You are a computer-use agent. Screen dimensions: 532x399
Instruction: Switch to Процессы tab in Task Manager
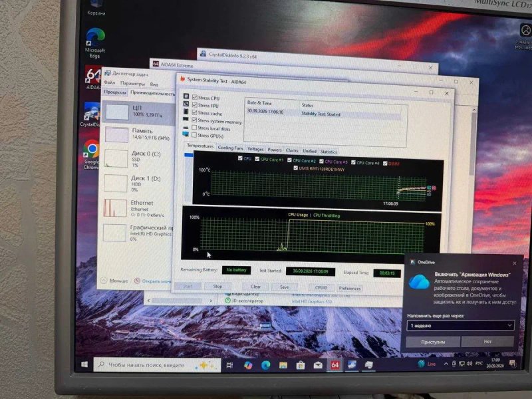tap(115, 92)
